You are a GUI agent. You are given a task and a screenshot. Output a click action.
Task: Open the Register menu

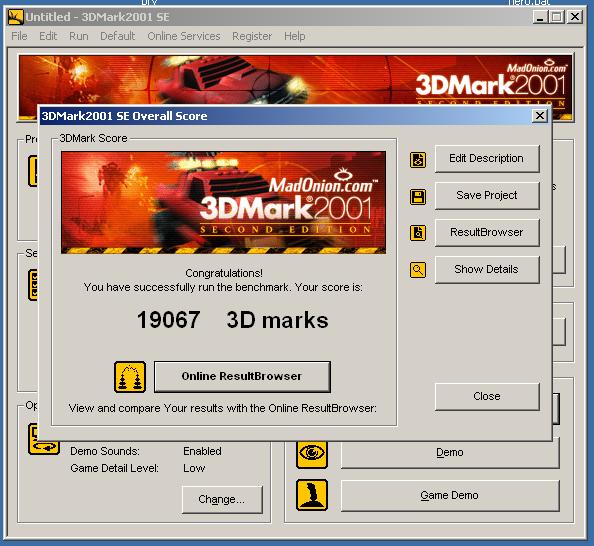click(x=252, y=36)
